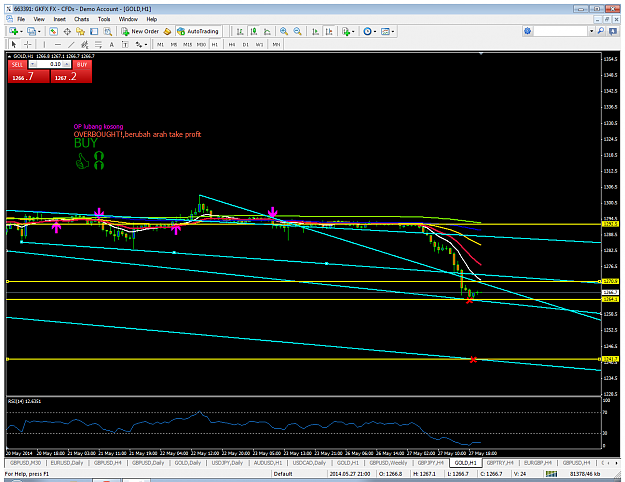Switch timeframe to W1

pyautogui.click(x=259, y=45)
